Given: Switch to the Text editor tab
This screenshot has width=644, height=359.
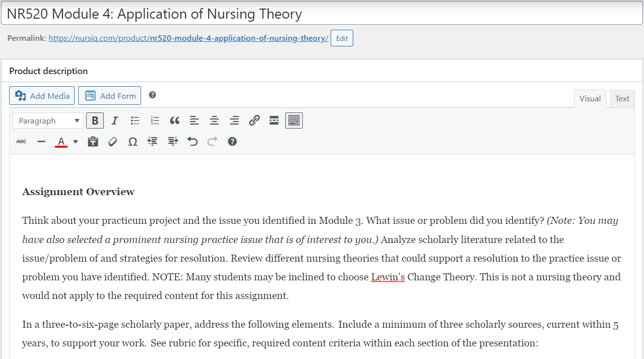Looking at the screenshot, I should point(622,99).
